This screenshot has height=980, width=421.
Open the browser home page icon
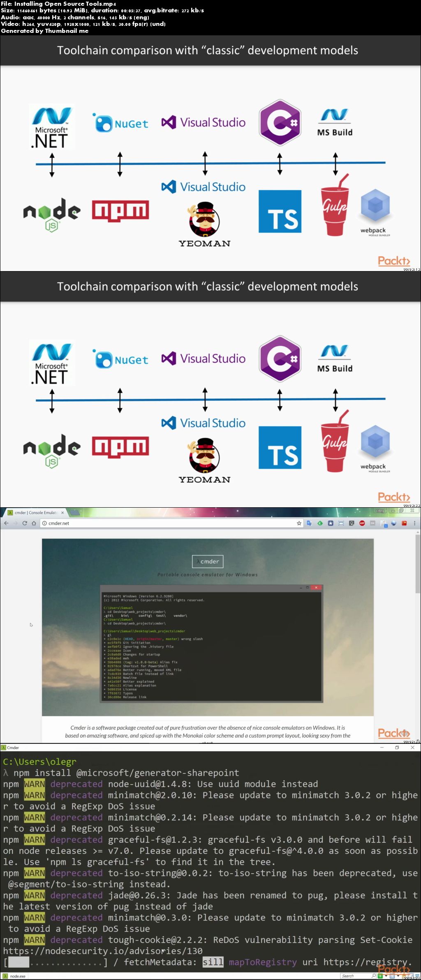tap(34, 523)
